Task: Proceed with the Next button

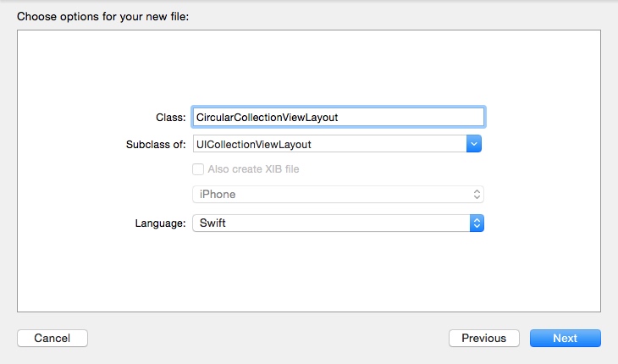Action: tap(565, 339)
